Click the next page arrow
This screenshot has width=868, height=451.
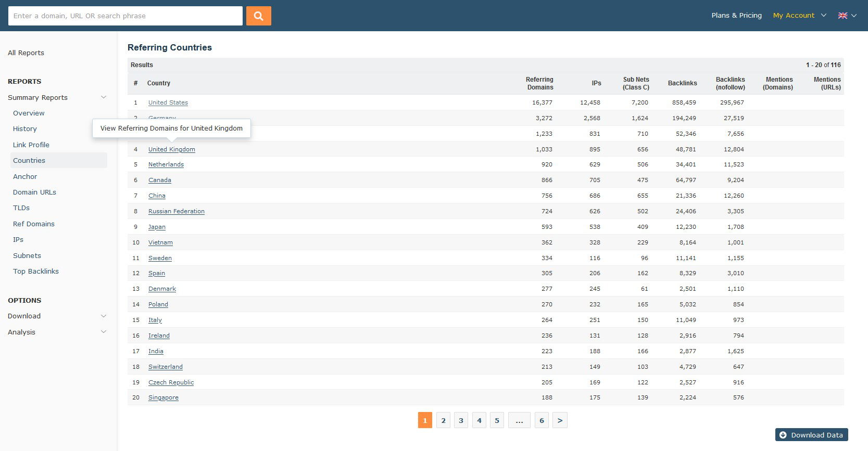pyautogui.click(x=560, y=420)
